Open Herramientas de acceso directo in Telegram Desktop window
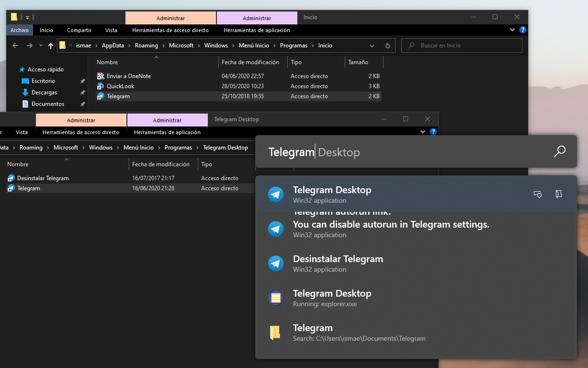The width and height of the screenshot is (588, 368). [x=81, y=132]
